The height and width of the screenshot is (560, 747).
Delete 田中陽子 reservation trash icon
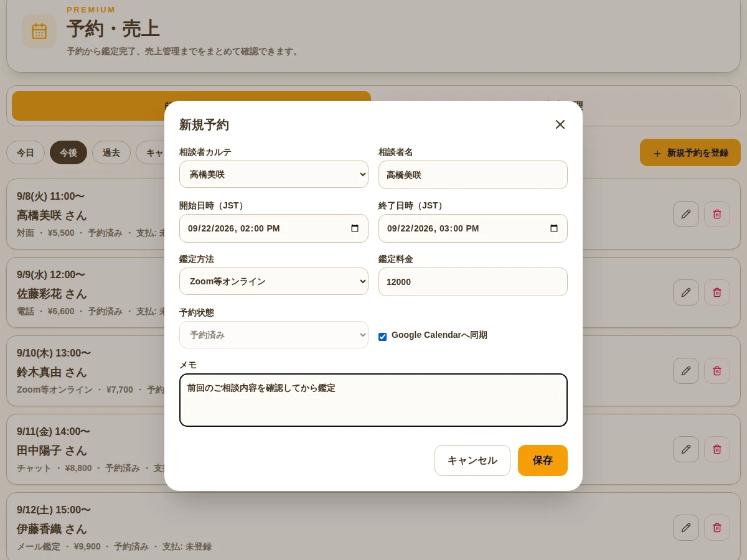(717, 449)
